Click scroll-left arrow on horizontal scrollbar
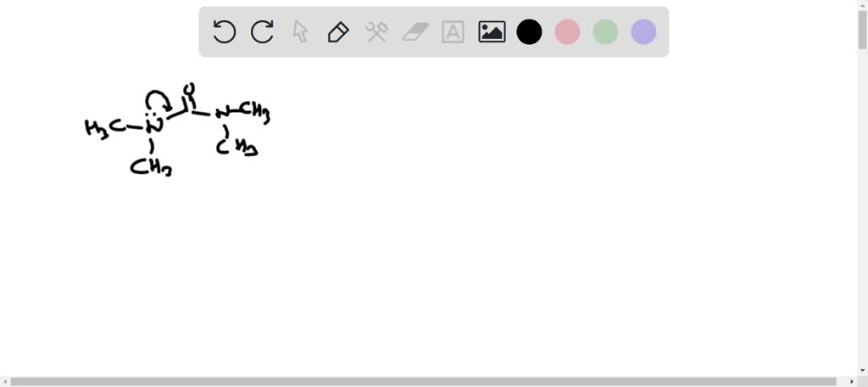Image resolution: width=868 pixels, height=387 pixels. (4, 382)
